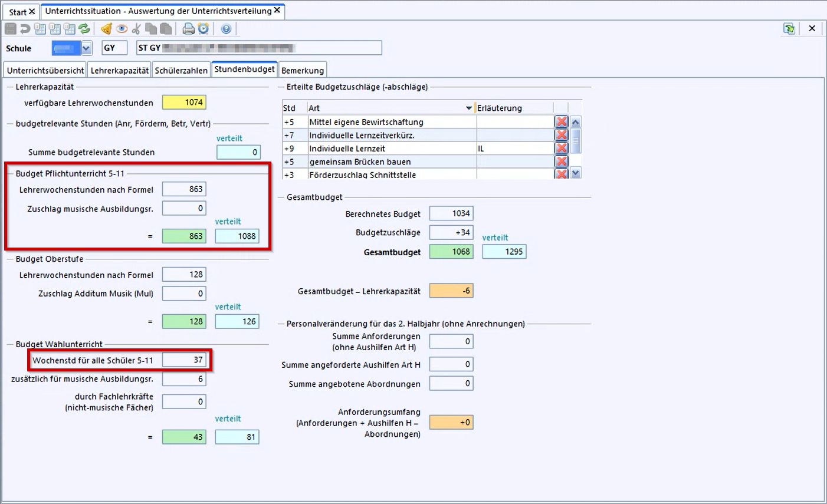Viewport: 827px width, 504px height.
Task: Refresh data with the green arrows icon
Action: [x=84, y=28]
